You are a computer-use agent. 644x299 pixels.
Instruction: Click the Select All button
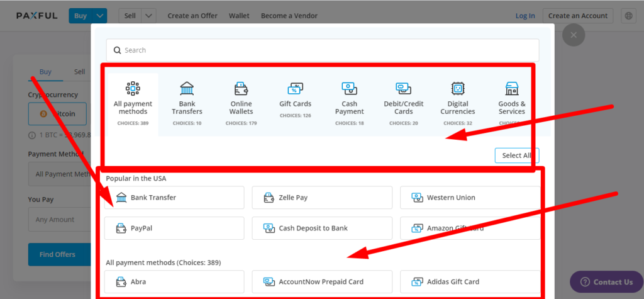[516, 155]
